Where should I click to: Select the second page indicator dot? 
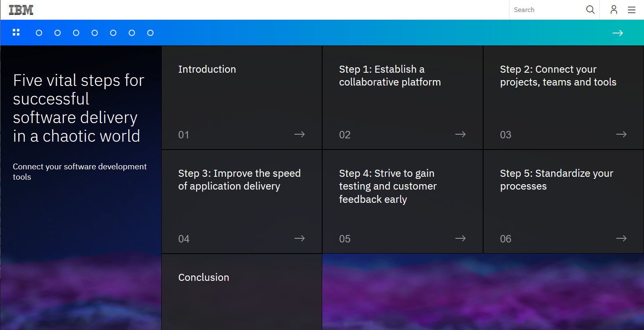coord(58,33)
